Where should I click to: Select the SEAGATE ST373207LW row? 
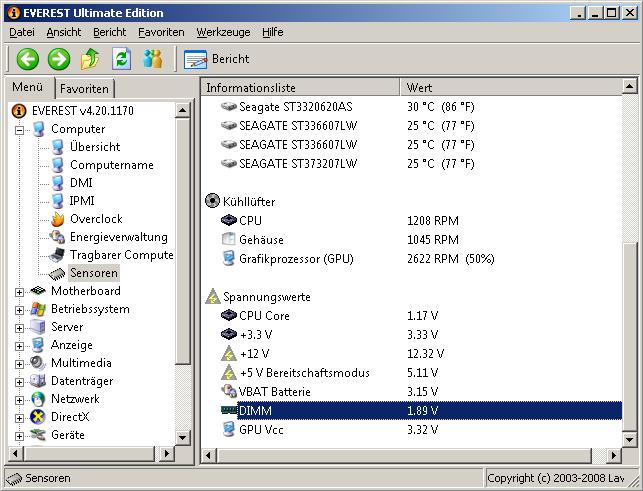411,164
